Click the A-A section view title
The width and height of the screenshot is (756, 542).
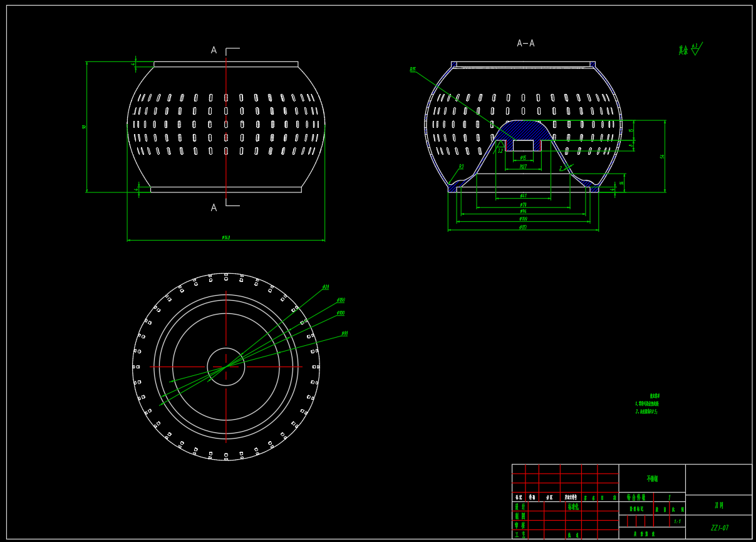[x=525, y=43]
